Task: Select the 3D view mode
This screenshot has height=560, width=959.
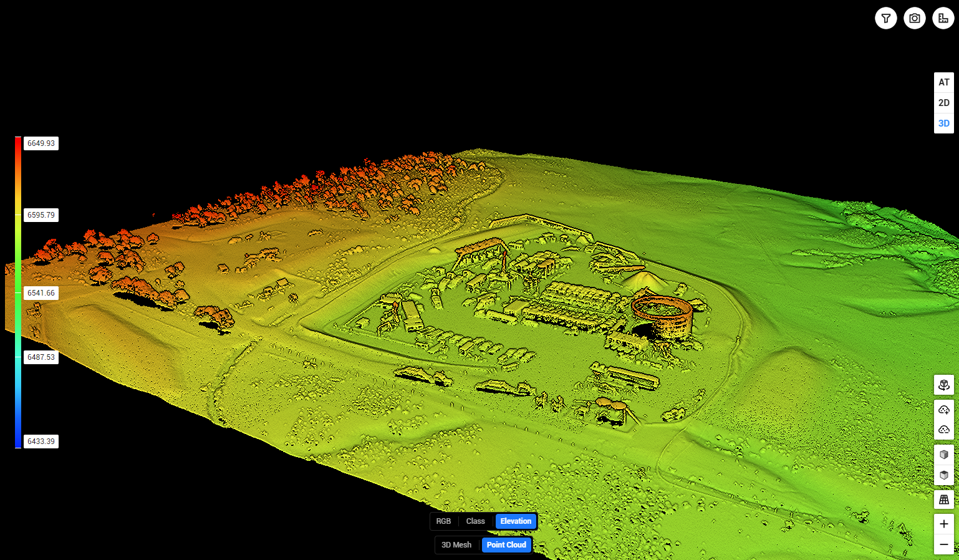Action: 944,123
